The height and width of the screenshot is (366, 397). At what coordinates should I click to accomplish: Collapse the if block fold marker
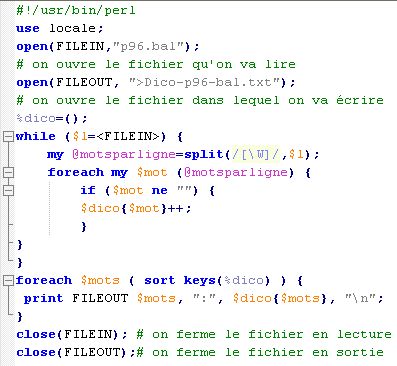8,191
